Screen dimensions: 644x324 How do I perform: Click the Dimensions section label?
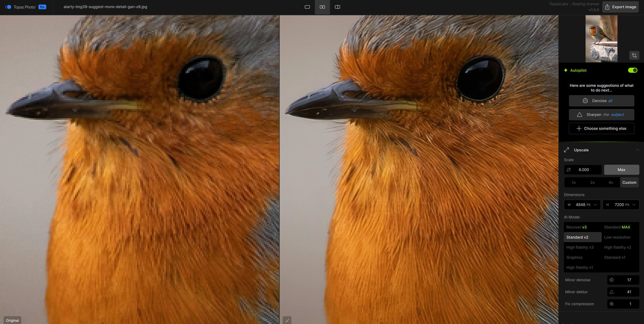574,195
